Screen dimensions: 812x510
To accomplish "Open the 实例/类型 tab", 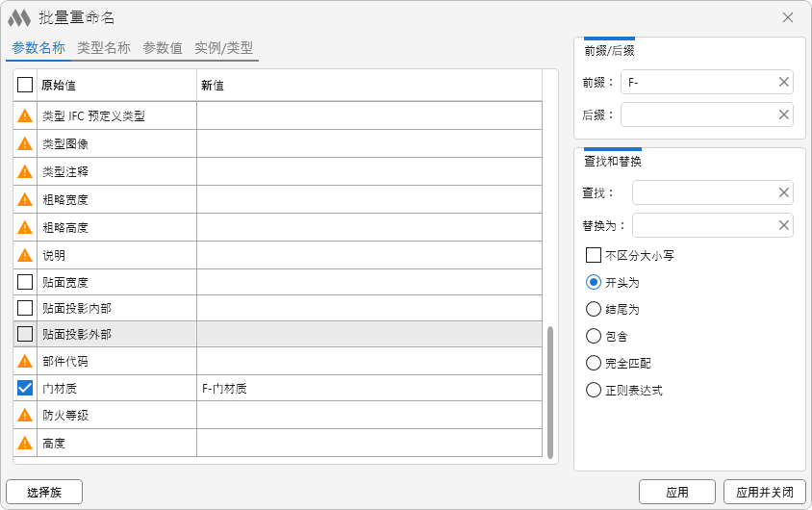I will click(223, 48).
